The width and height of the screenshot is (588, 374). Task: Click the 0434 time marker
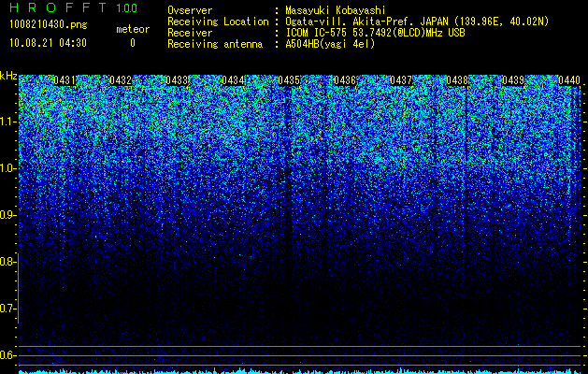(x=233, y=80)
